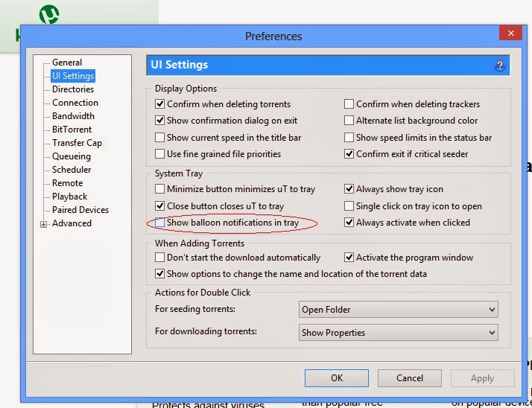Open the Connection preferences page

click(x=75, y=103)
